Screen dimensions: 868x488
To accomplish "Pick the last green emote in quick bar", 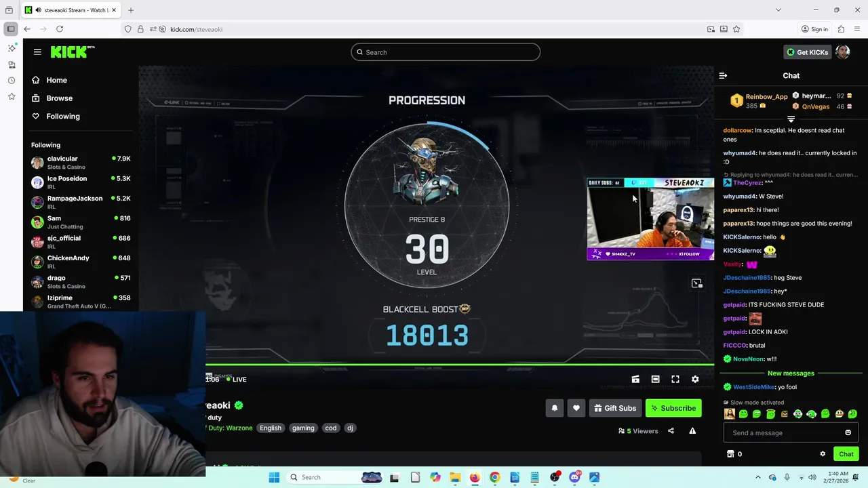I will coord(852,414).
